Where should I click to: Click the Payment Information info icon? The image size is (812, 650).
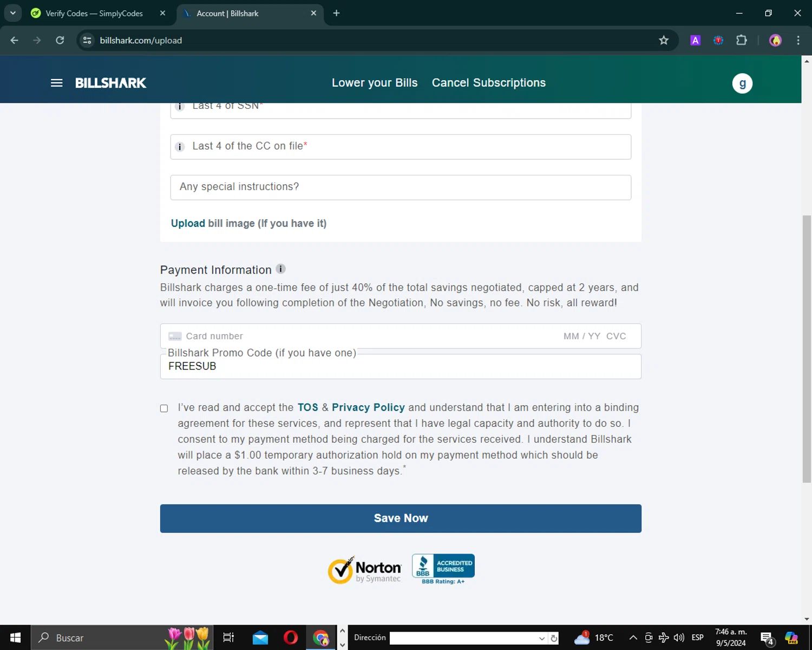coord(280,269)
